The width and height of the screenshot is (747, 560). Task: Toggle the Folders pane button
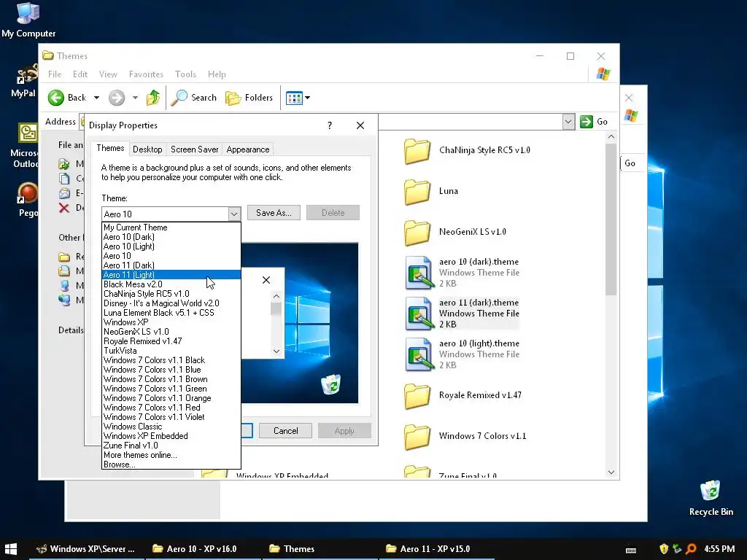[x=249, y=98]
